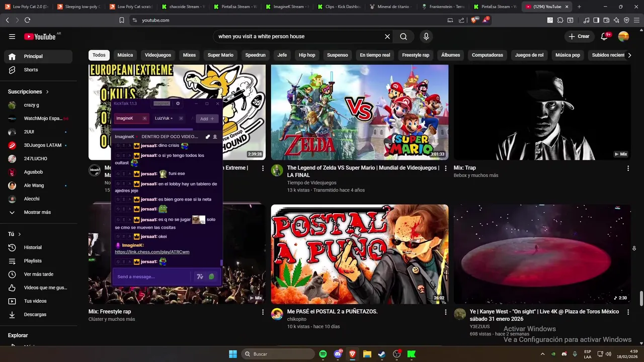Open Steam from the taskbar

[x=382, y=354]
